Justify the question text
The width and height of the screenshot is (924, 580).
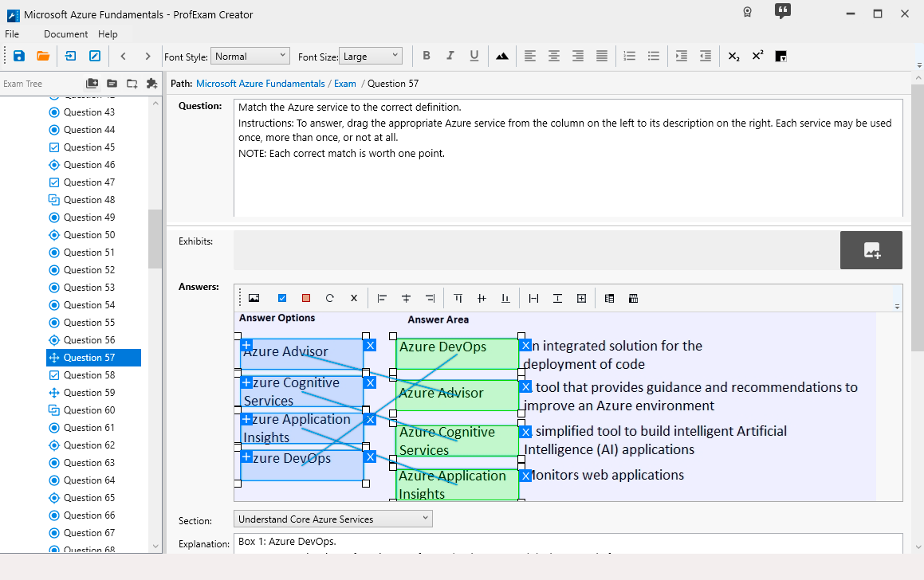click(x=602, y=56)
